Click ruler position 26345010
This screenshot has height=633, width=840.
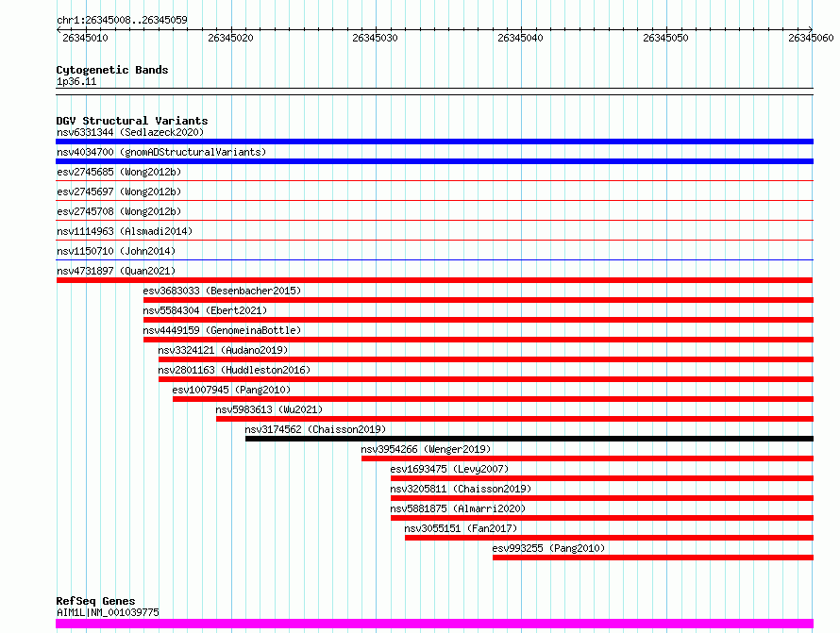coord(85,38)
